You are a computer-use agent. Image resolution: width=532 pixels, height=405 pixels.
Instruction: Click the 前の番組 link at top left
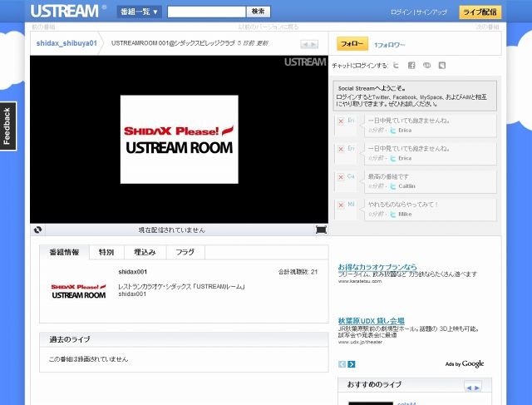(43, 27)
